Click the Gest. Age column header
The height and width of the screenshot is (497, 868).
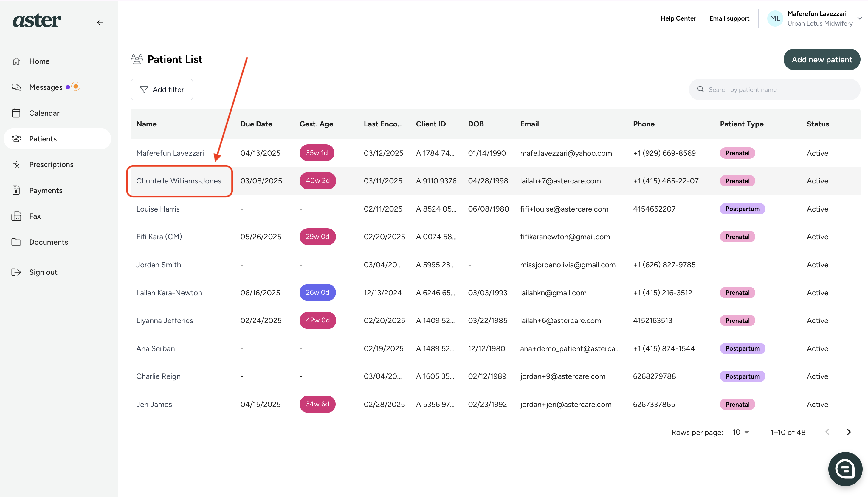pos(316,124)
